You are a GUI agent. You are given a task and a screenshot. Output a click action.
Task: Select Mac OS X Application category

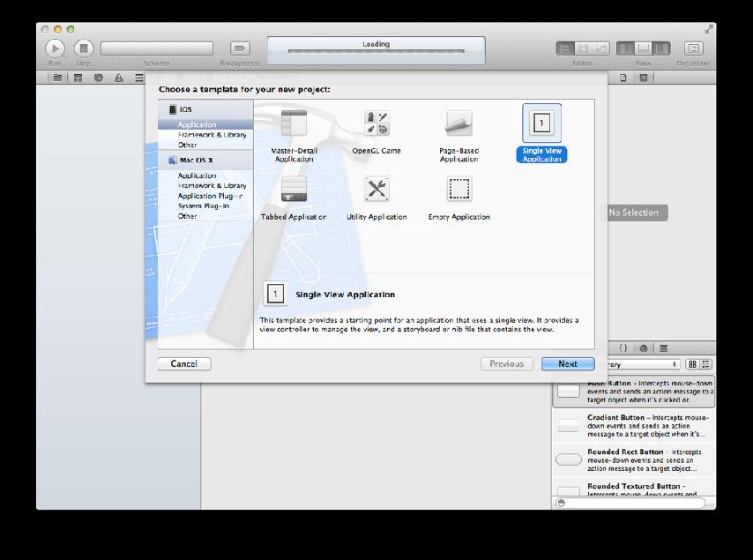pos(205,175)
